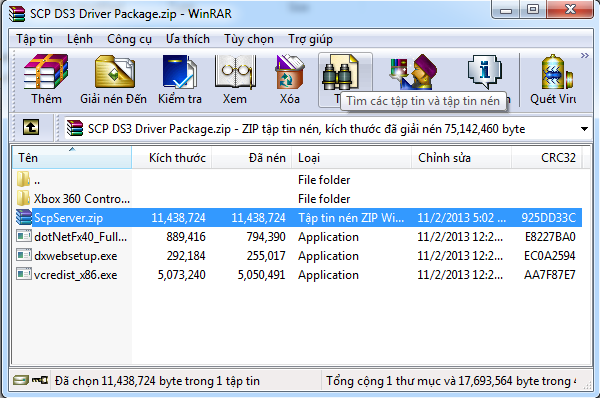This screenshot has height=398, width=600.
Task: Click date cell 11/2/2013 5:02 ...
Action: tap(461, 218)
